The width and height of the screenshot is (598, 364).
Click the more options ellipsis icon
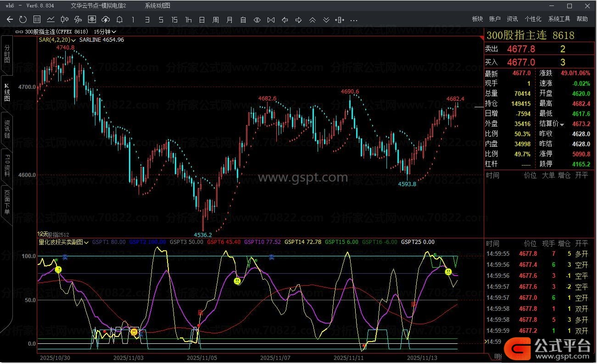tap(354, 20)
